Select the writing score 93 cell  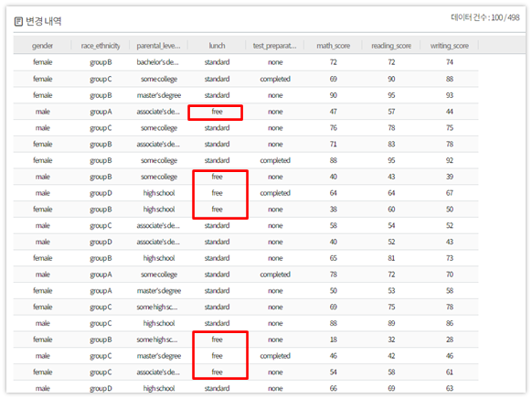[450, 95]
